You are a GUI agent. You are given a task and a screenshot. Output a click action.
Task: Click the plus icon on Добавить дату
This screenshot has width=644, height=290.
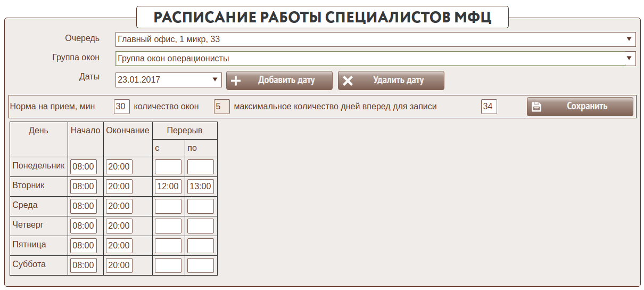tap(235, 80)
